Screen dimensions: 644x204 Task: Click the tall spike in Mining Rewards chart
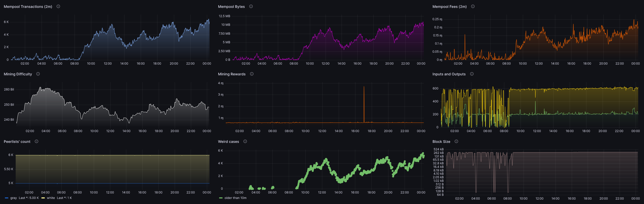(x=364, y=101)
